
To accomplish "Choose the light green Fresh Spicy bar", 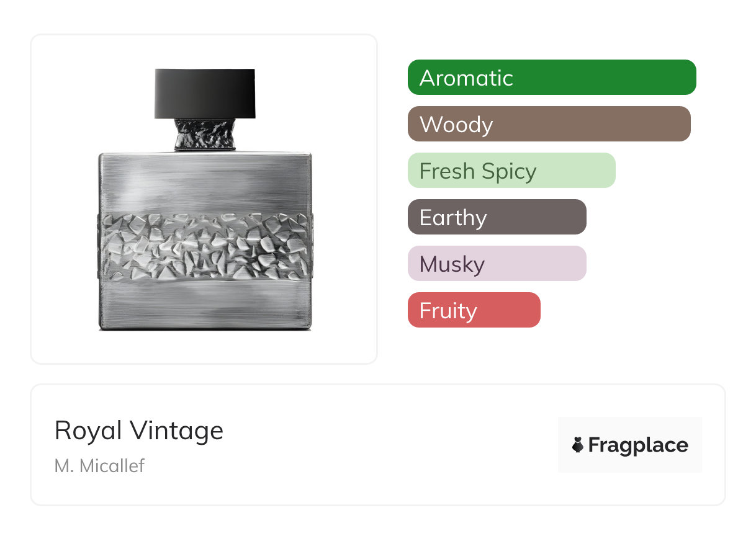I will click(x=511, y=171).
